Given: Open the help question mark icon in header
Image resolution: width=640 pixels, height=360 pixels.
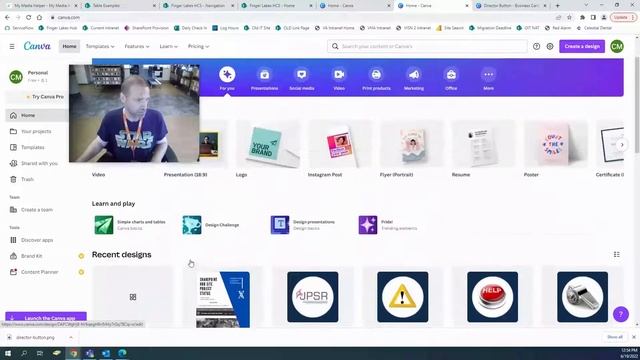Looking at the screenshot, I should (536, 47).
